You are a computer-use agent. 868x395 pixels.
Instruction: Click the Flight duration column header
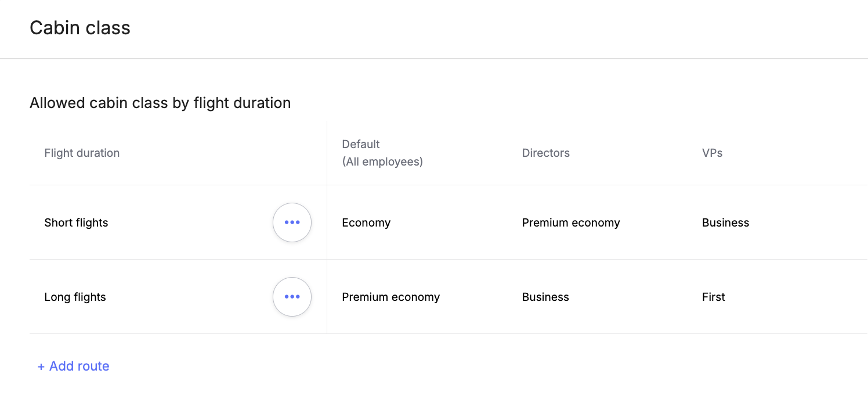click(82, 153)
